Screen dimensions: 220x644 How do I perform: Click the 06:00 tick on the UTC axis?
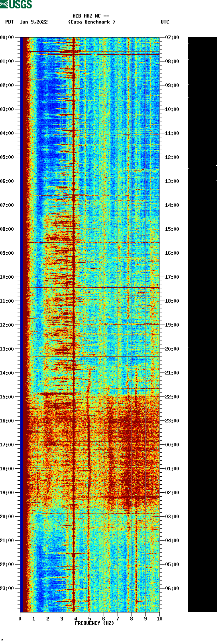pos(172,588)
